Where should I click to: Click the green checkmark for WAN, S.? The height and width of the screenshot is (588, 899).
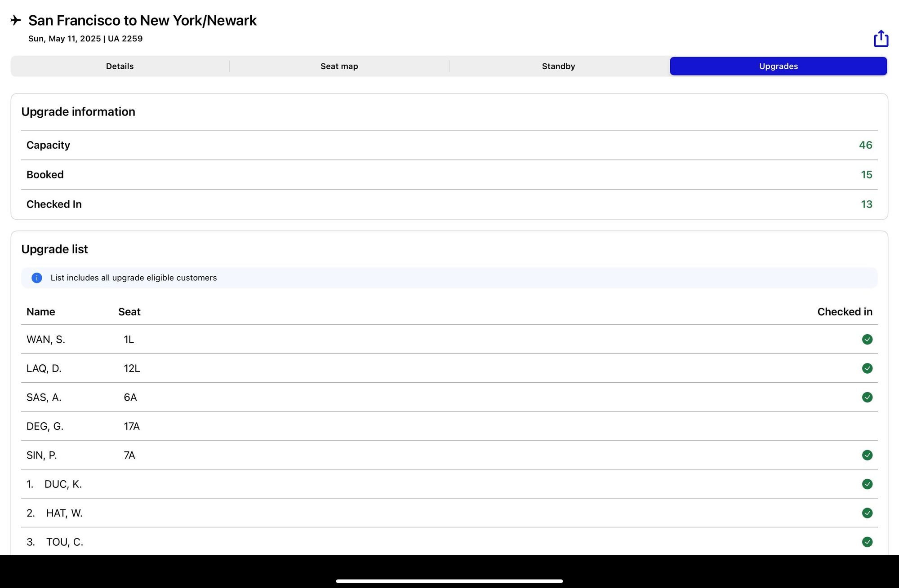pyautogui.click(x=867, y=340)
